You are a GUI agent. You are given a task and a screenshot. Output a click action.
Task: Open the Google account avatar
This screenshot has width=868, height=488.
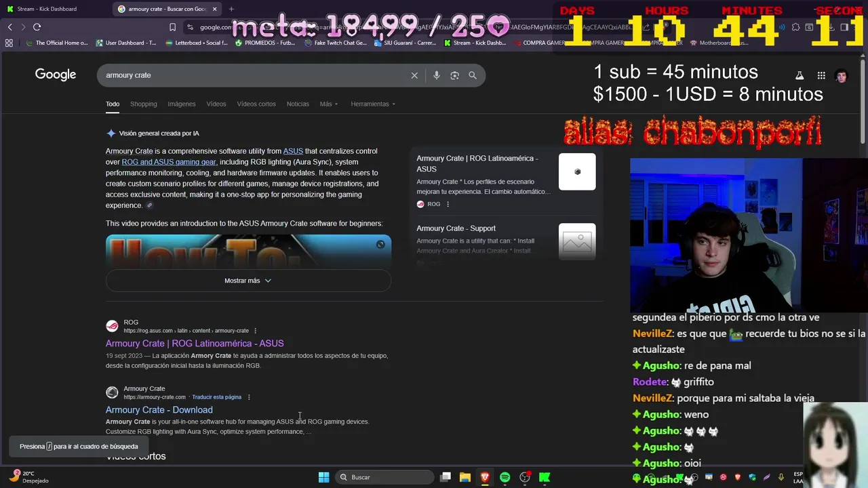pyautogui.click(x=842, y=76)
